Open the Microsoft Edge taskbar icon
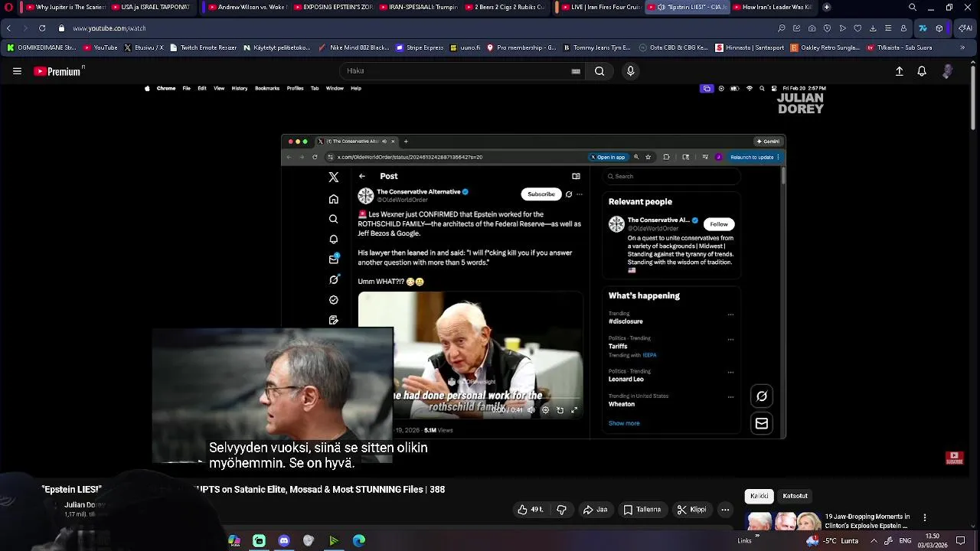The image size is (980, 551). [358, 540]
